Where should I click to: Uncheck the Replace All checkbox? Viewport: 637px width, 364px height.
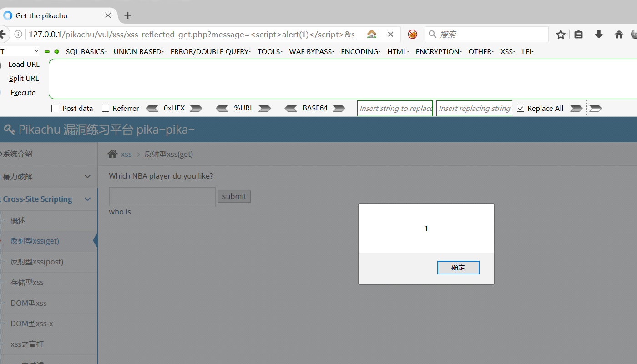tap(521, 108)
